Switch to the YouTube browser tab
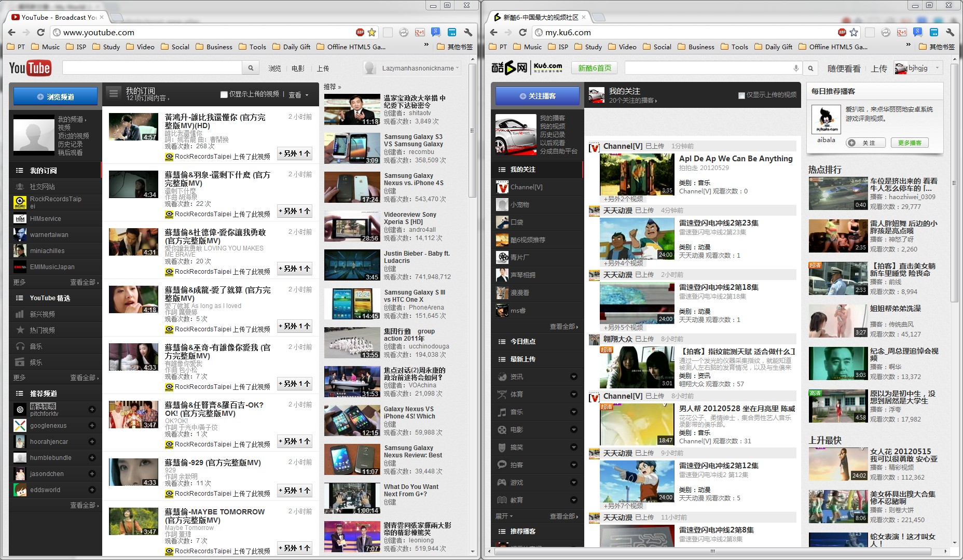The width and height of the screenshot is (963, 560). pos(58,17)
